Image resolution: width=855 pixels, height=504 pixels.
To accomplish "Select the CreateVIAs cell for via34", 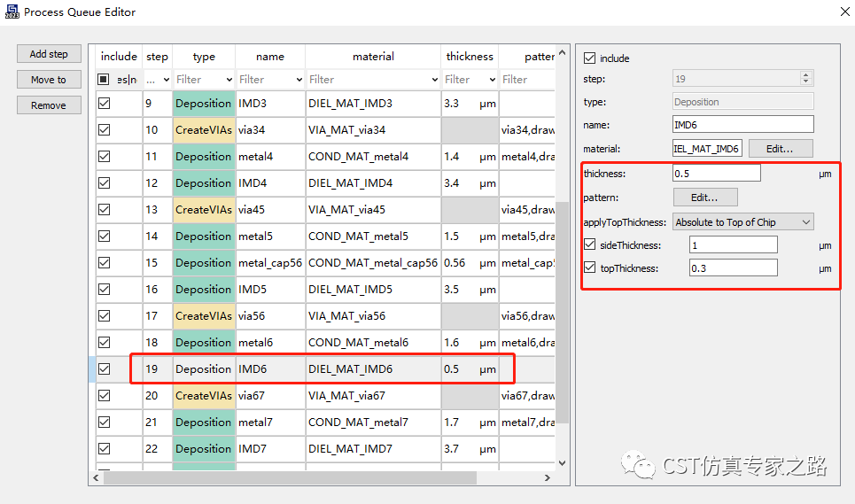I will [x=204, y=129].
